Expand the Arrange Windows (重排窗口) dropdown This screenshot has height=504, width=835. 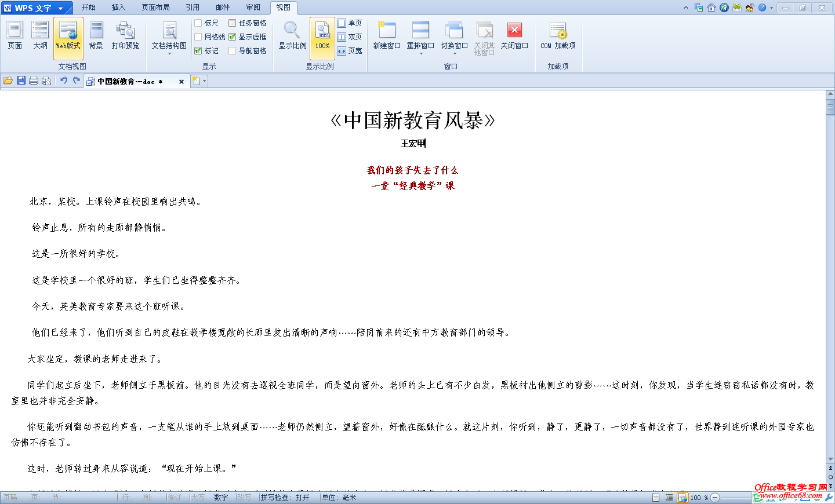click(421, 54)
